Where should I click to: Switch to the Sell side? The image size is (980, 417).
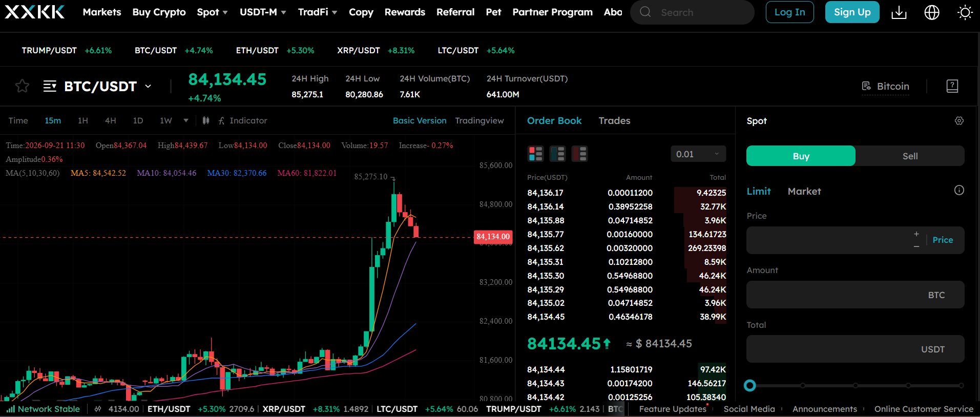(910, 156)
